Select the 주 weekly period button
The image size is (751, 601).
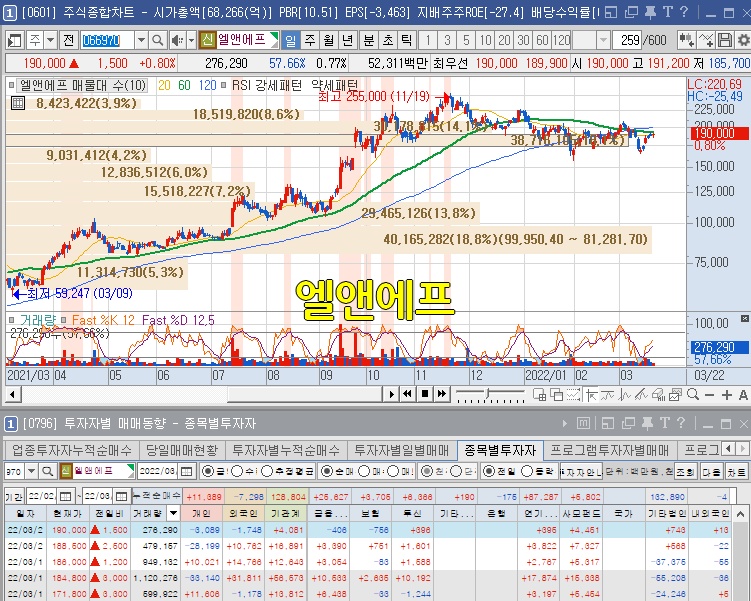310,40
